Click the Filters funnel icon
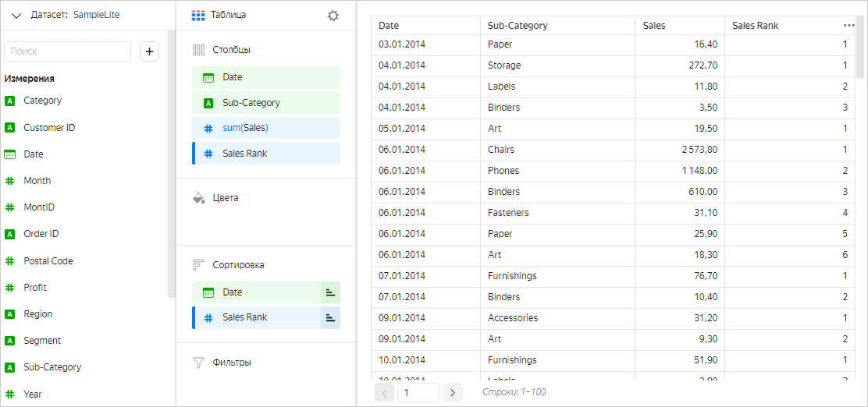The height and width of the screenshot is (407, 868). pos(198,363)
